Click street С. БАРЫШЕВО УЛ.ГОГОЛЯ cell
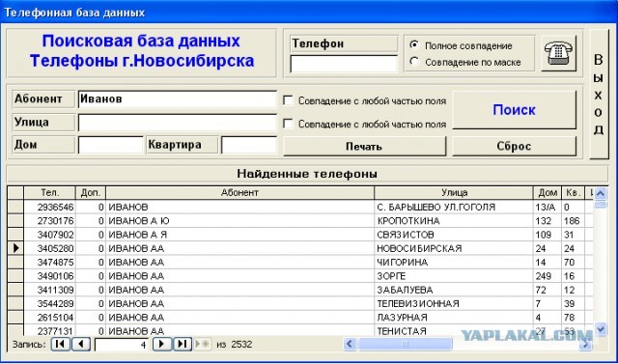This screenshot has width=618, height=364. click(454, 207)
